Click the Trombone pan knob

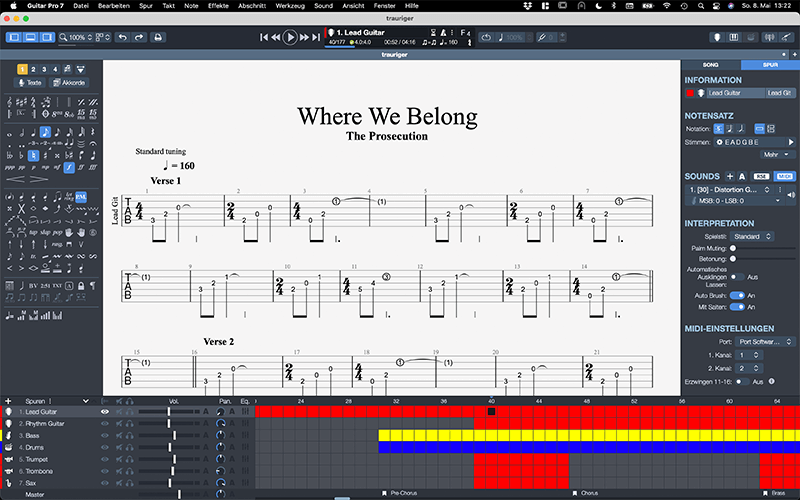[x=220, y=471]
